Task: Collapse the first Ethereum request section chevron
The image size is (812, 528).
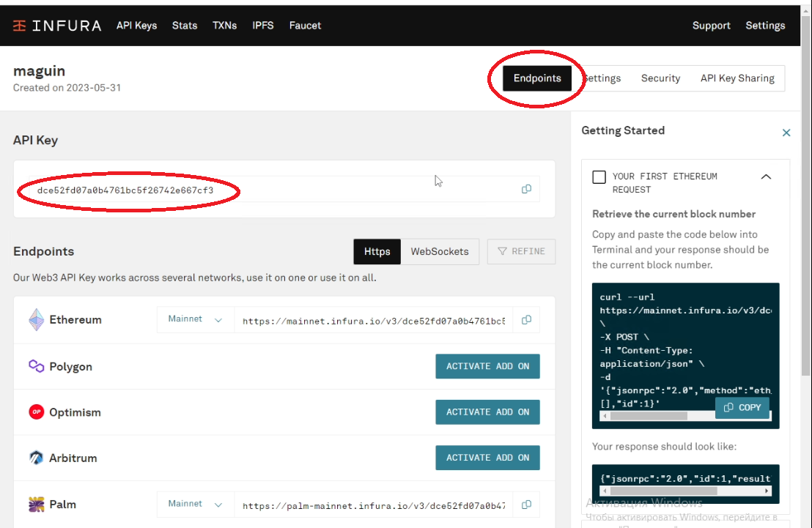Action: (x=766, y=176)
